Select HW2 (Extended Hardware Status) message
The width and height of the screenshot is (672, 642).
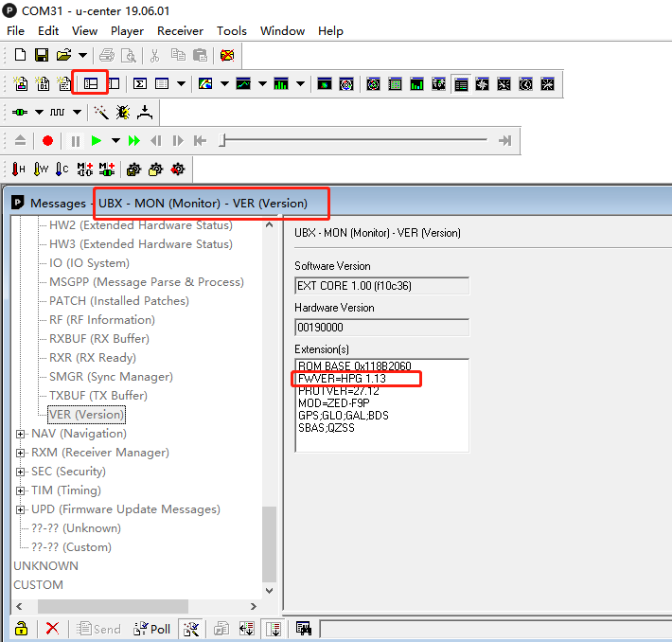[x=141, y=225]
